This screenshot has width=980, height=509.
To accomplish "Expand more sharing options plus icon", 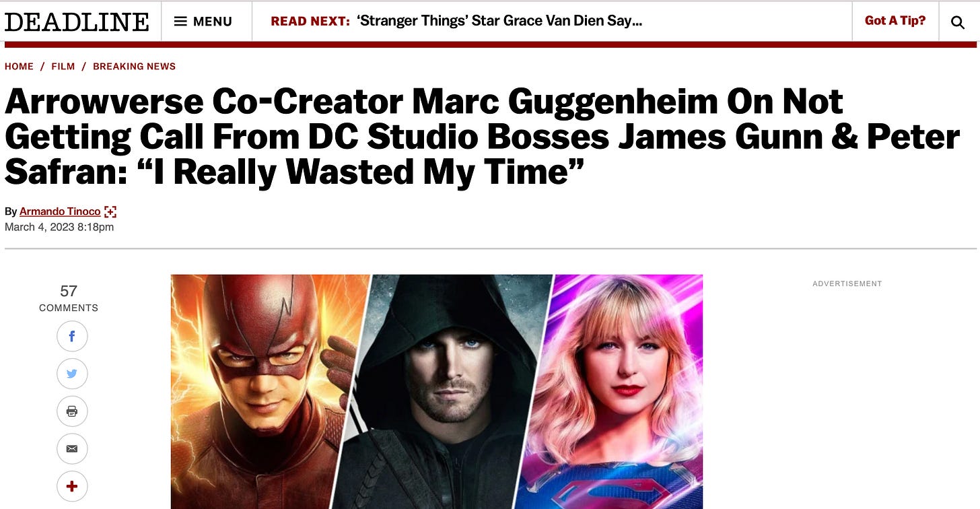I will (72, 487).
